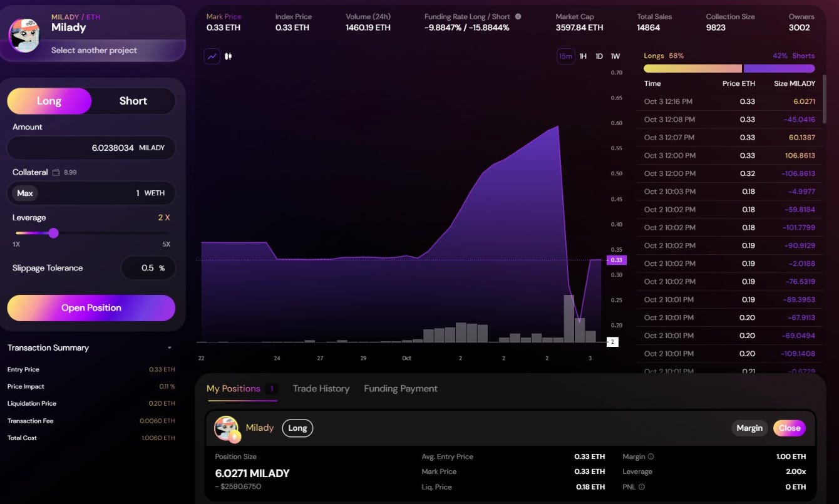The height and width of the screenshot is (504, 839).
Task: Click the Index Price header value
Action: coord(292,28)
